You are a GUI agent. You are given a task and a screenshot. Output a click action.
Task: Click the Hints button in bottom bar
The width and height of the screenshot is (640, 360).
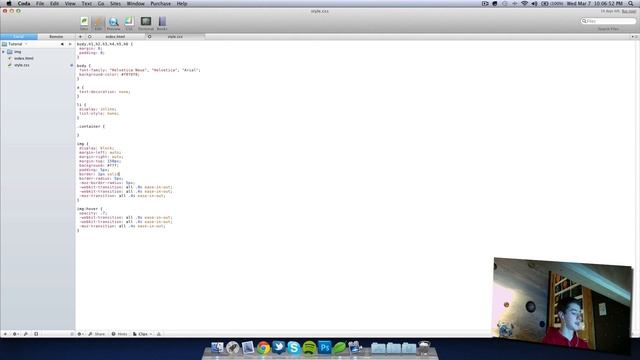pyautogui.click(x=120, y=334)
